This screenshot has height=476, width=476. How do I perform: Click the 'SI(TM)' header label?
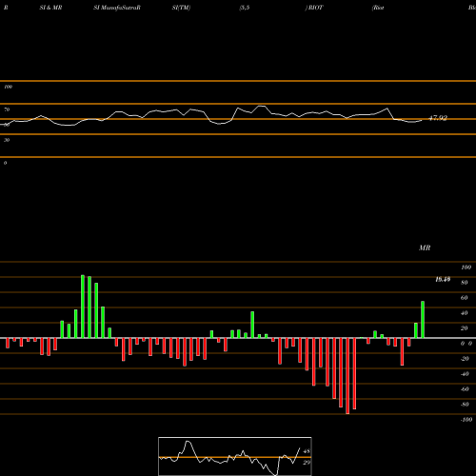181,8
